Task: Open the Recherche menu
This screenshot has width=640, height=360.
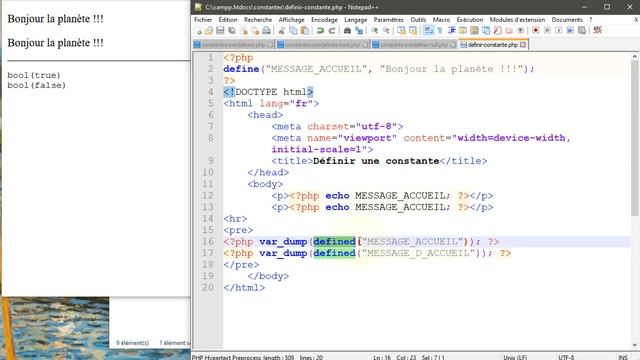Action: [258, 20]
